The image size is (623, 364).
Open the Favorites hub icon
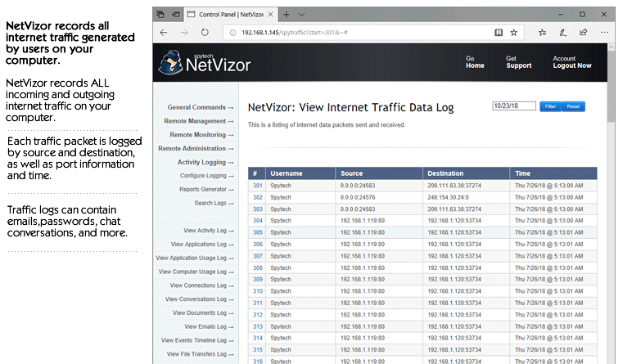[542, 33]
